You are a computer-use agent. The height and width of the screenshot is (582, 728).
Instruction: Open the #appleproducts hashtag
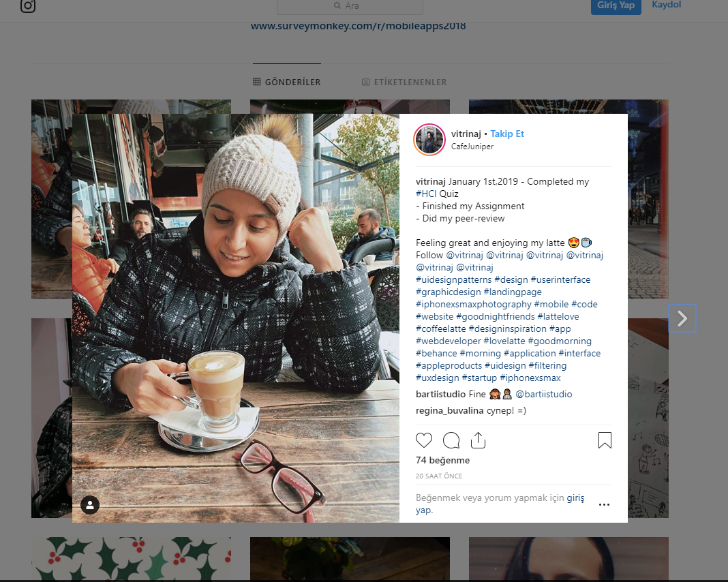click(449, 366)
